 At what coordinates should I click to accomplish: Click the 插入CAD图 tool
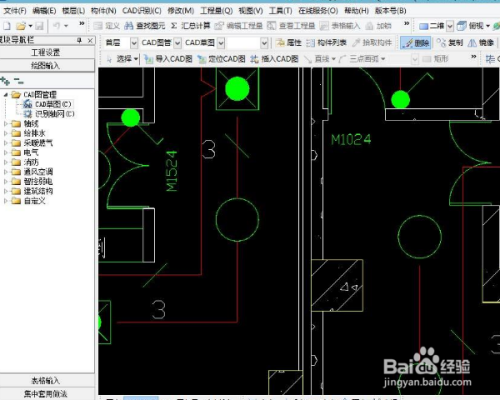click(x=274, y=59)
